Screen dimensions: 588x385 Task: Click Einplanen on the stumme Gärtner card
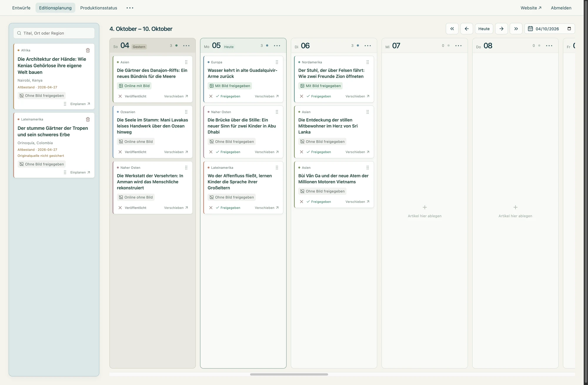(80, 172)
